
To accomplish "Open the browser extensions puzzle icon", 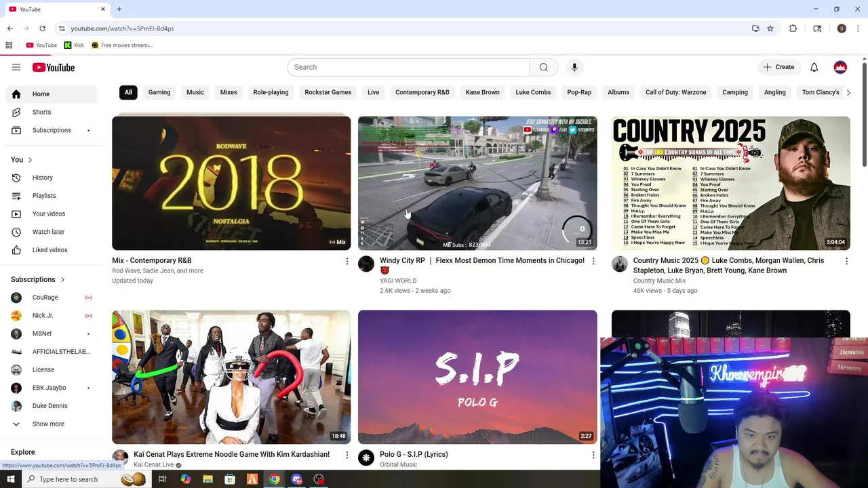I will 793,28.
